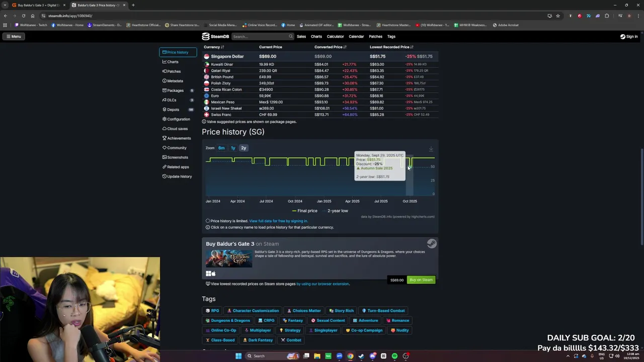The height and width of the screenshot is (362, 644).
Task: Open the Windows Start button
Action: click(238, 356)
